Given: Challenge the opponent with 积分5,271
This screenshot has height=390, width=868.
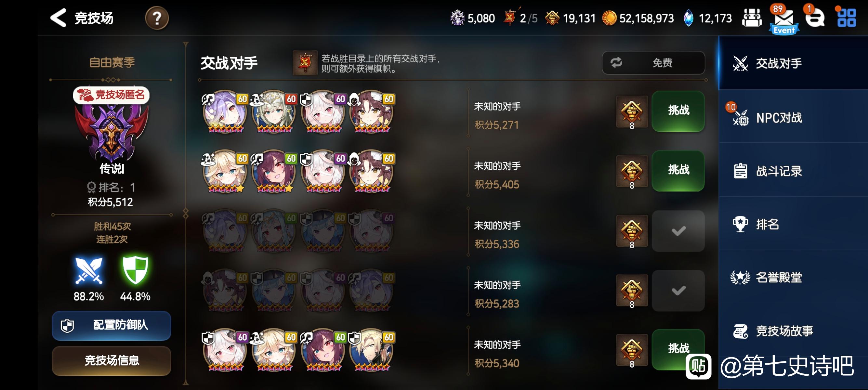Looking at the screenshot, I should pyautogui.click(x=678, y=110).
